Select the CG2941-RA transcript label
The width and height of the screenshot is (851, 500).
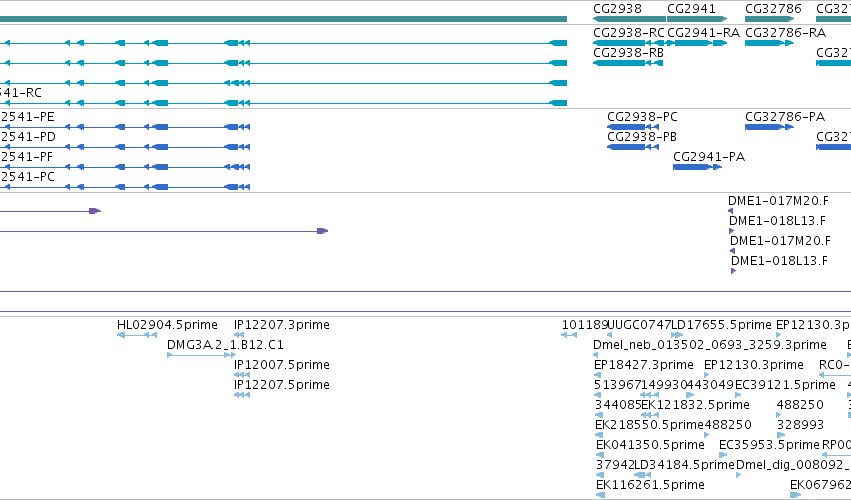point(703,33)
